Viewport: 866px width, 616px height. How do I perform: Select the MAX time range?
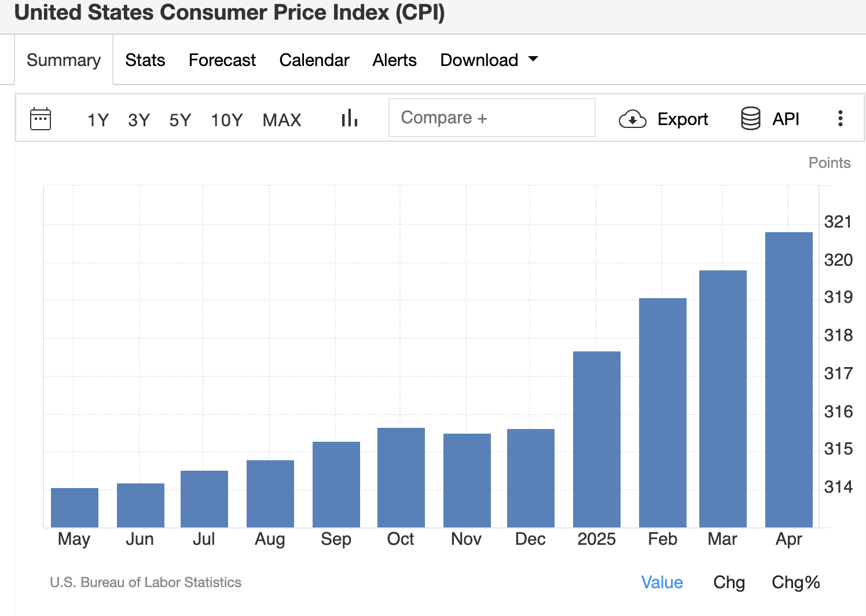pyautogui.click(x=282, y=120)
